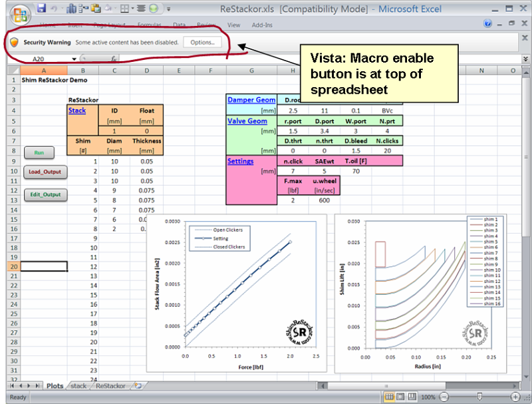This screenshot has width=532, height=404.
Task: Open the View ribbon tab
Action: (x=233, y=25)
